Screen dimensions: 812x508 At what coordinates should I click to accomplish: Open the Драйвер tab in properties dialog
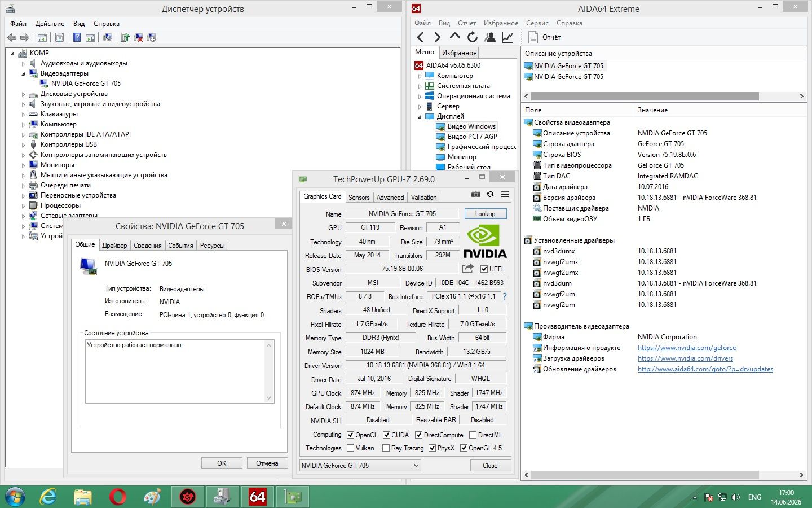(114, 246)
